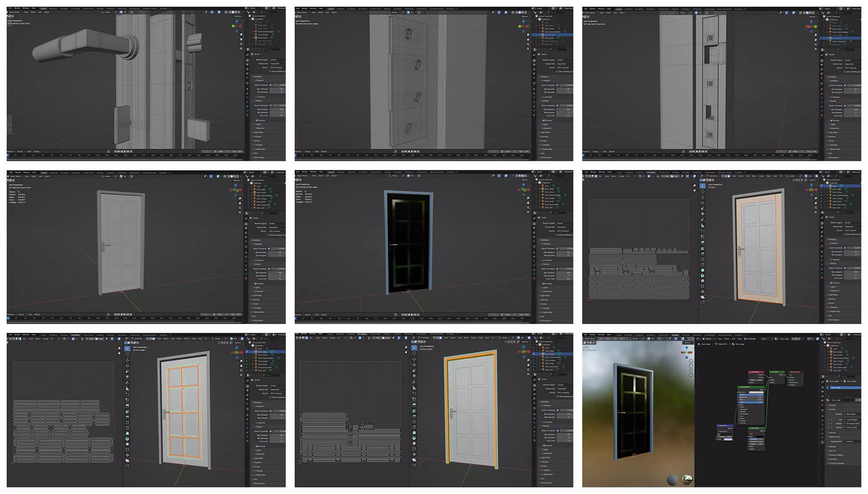The image size is (868, 494).
Task: Toggle camera view icon in door handle screenshot
Action: (241, 43)
